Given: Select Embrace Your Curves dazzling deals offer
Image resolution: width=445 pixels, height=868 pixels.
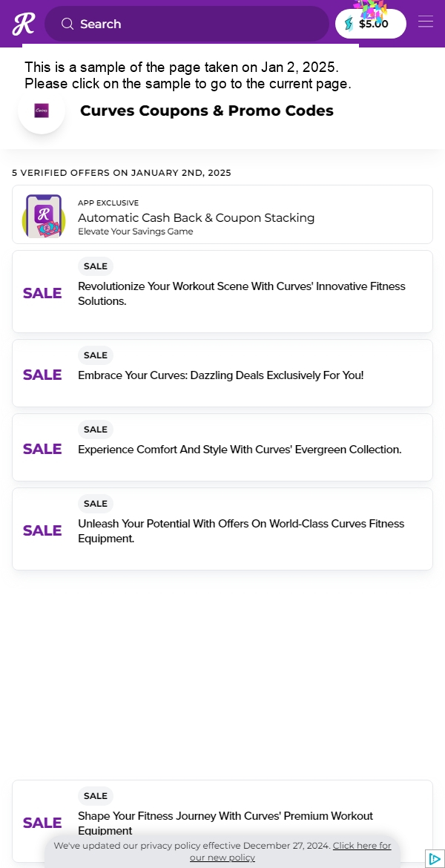Looking at the screenshot, I should click(222, 373).
